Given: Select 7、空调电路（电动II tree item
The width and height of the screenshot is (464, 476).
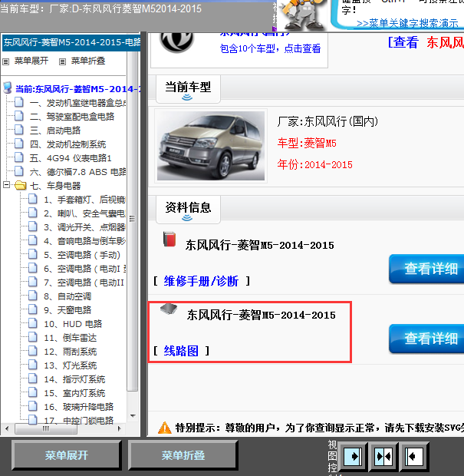Looking at the screenshot, I should (84, 283).
